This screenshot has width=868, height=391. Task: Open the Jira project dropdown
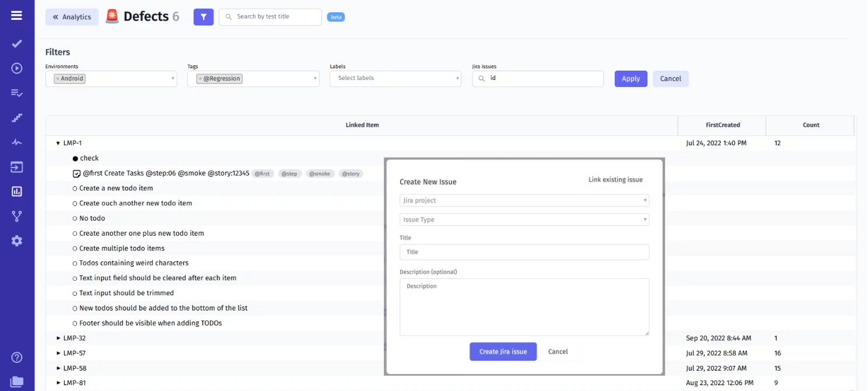point(524,201)
